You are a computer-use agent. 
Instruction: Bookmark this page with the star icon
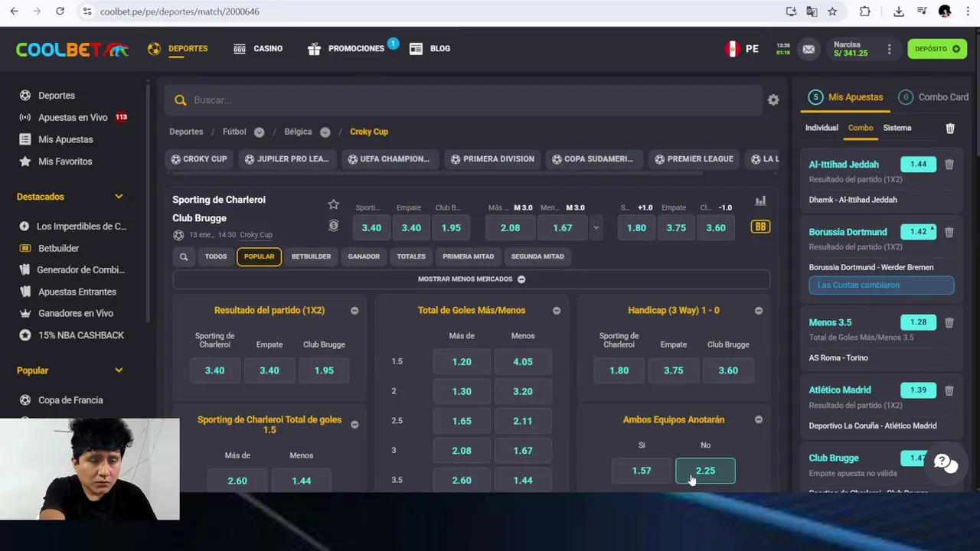tap(832, 11)
